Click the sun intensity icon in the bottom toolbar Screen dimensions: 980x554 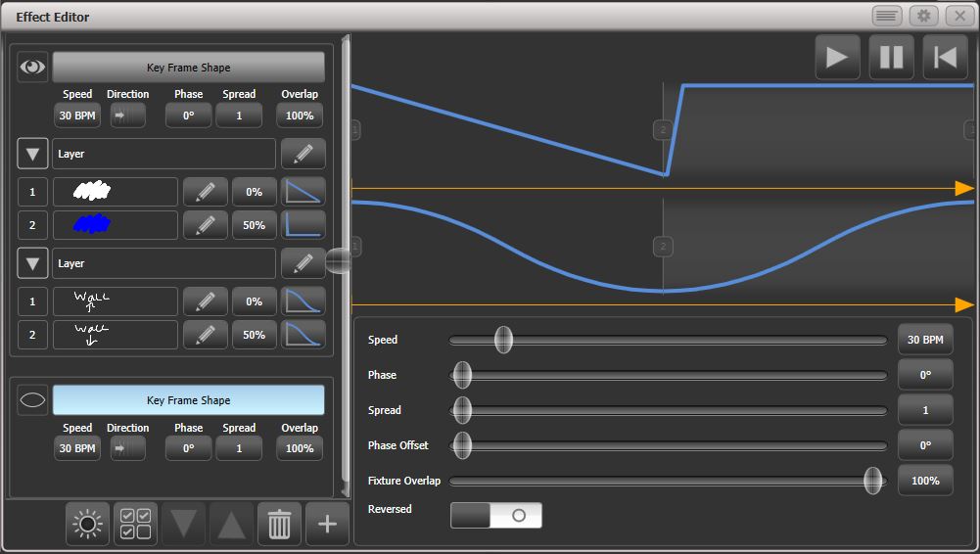(x=87, y=524)
